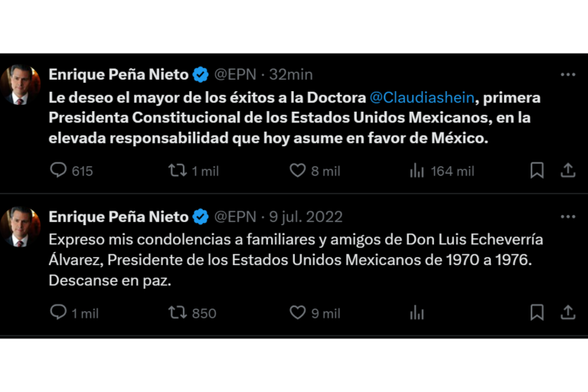Click profile photo on the first tweet
The height and width of the screenshot is (392, 588).
pyautogui.click(x=21, y=84)
